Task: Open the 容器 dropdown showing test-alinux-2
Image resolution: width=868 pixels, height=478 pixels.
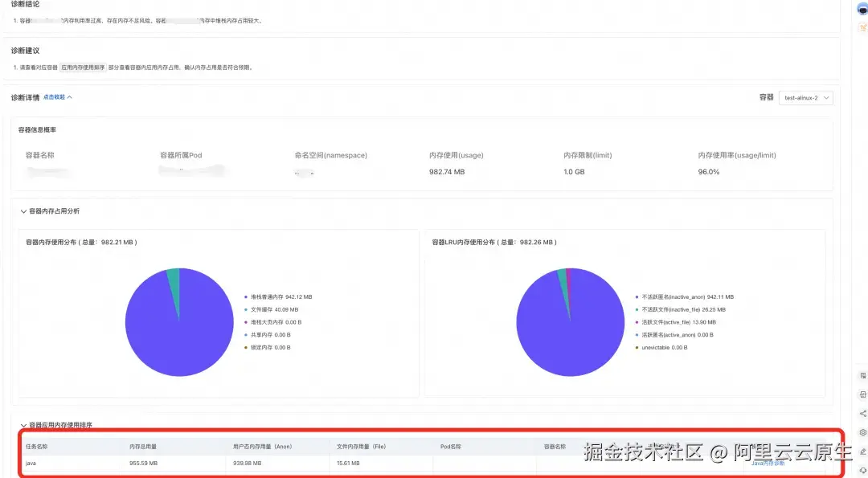Action: (x=806, y=96)
